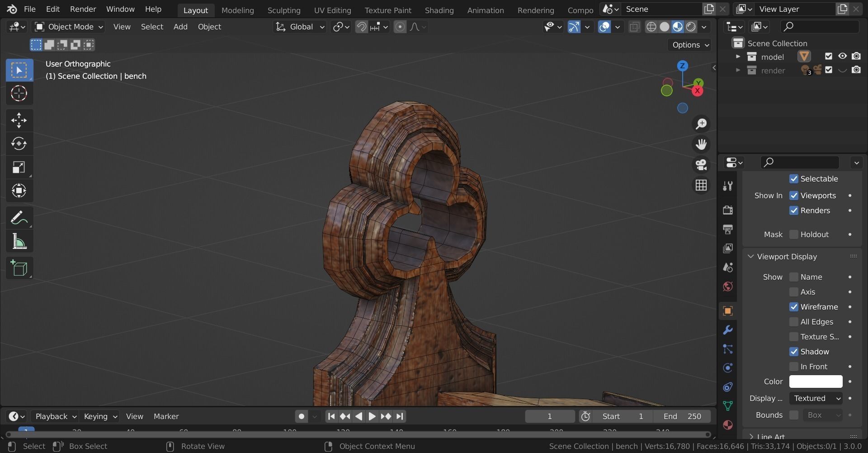This screenshot has height=453, width=868.
Task: Select the Add Cube tool
Action: 19,268
